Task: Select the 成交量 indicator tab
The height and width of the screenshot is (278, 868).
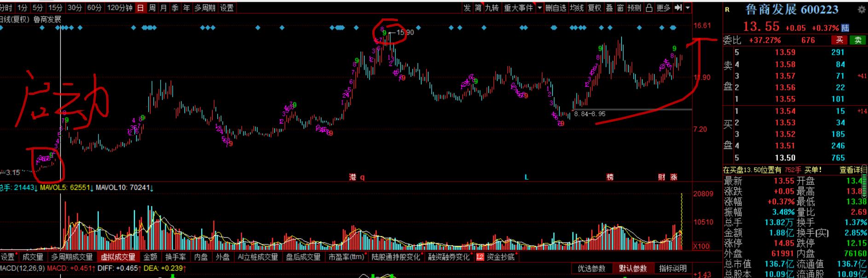Action: [x=33, y=257]
